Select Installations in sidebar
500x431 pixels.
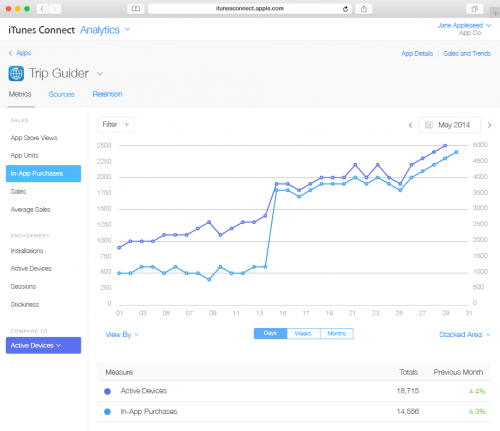pyautogui.click(x=27, y=251)
